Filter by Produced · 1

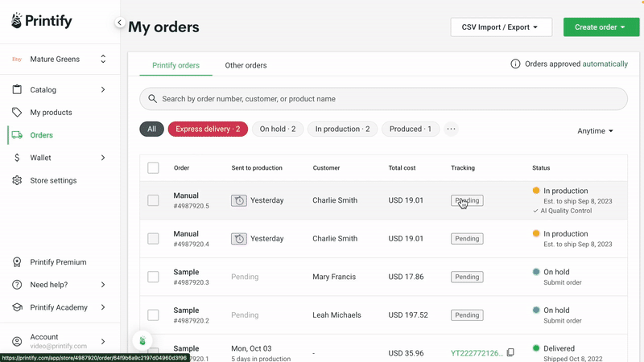[411, 129]
